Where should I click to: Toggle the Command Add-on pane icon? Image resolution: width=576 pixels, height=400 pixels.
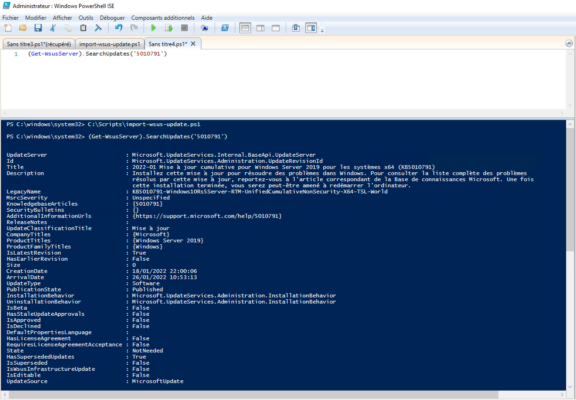click(x=311, y=28)
